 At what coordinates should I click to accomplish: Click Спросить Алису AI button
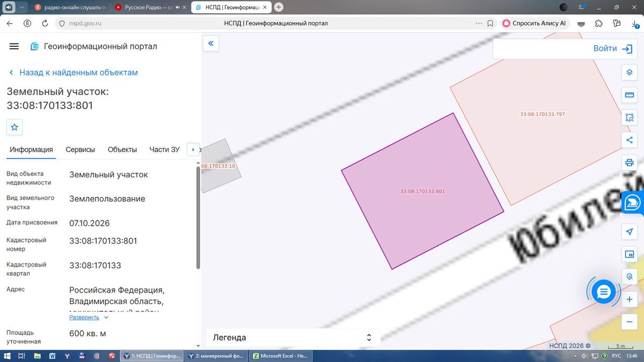[x=535, y=24]
